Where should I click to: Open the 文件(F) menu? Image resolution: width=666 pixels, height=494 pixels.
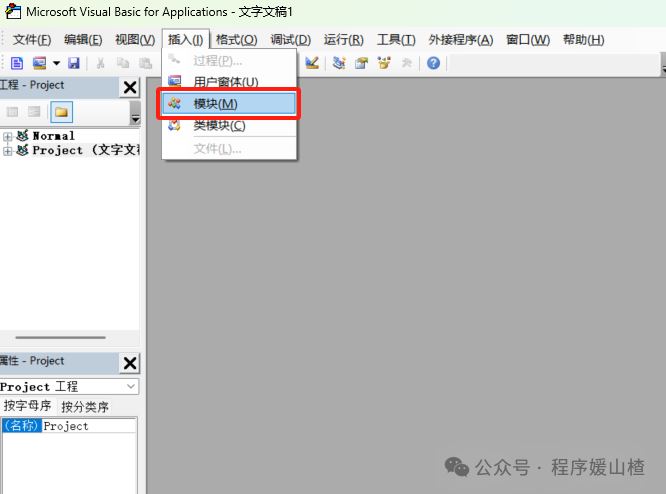pos(32,40)
